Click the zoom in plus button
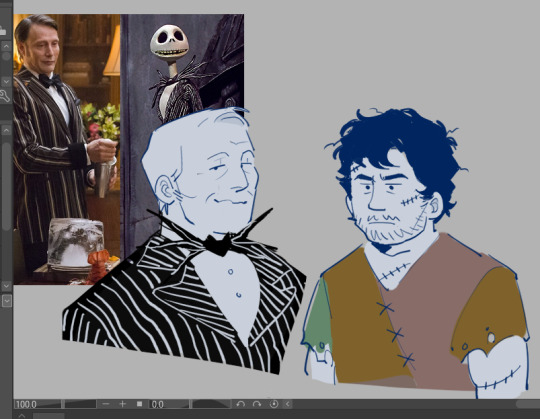Viewport: 540px width, 419px height. tap(122, 404)
